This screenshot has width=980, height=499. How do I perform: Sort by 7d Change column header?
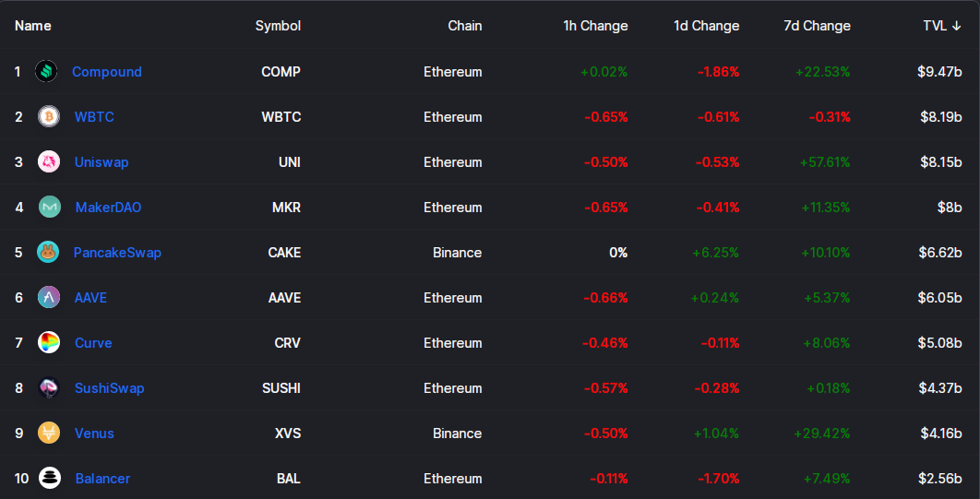pyautogui.click(x=817, y=26)
